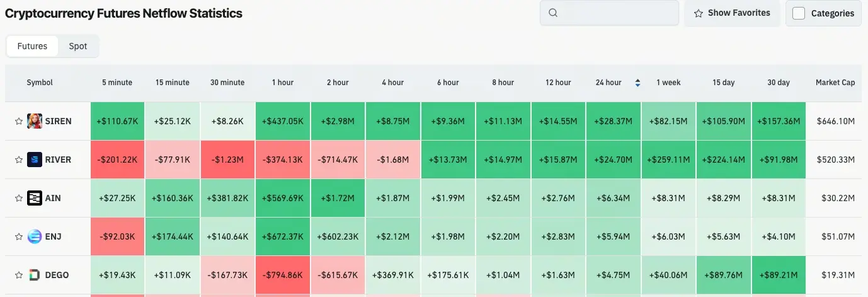The height and width of the screenshot is (297, 868).
Task: Tick the Categories checkbox
Action: (799, 13)
